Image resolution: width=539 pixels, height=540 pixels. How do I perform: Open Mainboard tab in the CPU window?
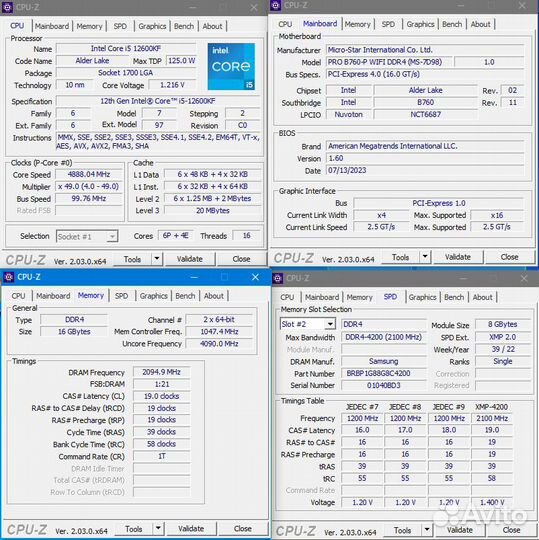tap(52, 26)
